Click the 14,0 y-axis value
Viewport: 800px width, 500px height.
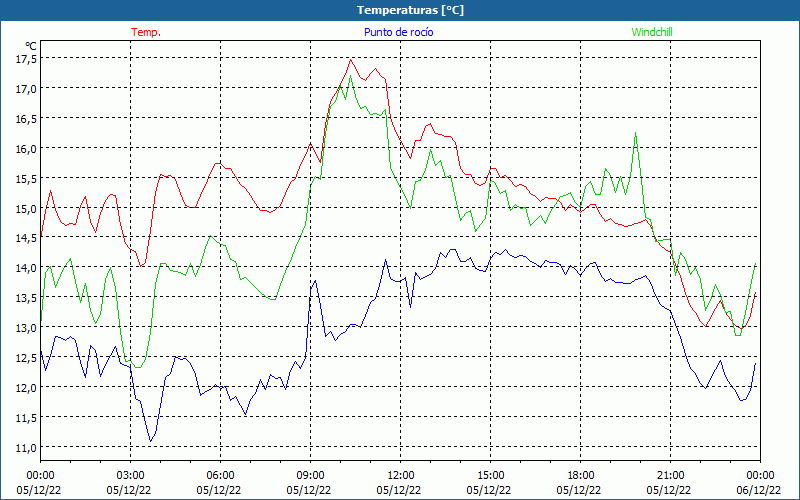pyautogui.click(x=26, y=268)
